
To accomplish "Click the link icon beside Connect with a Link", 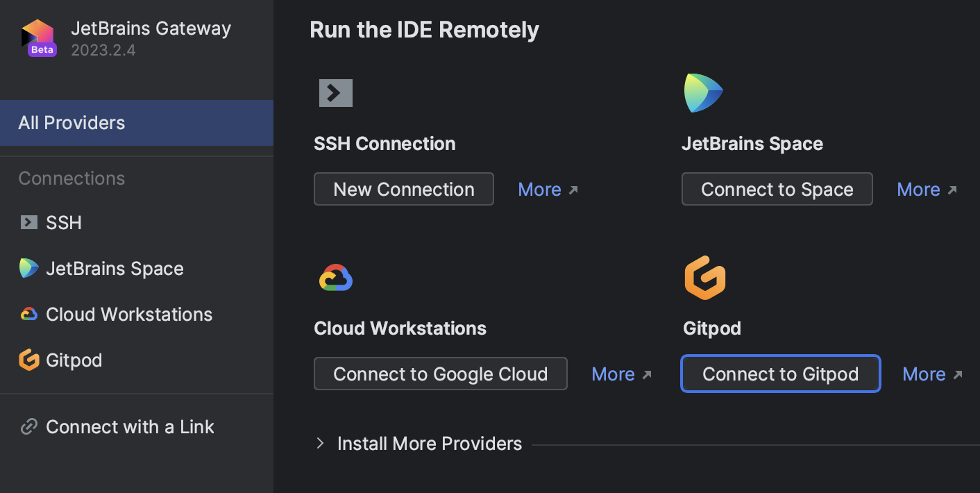I will click(28, 426).
